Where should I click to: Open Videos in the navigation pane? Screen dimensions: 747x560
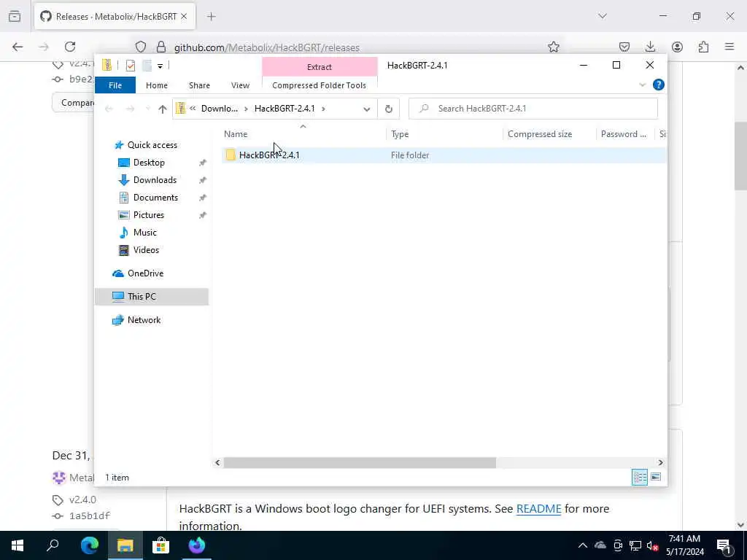click(x=146, y=250)
